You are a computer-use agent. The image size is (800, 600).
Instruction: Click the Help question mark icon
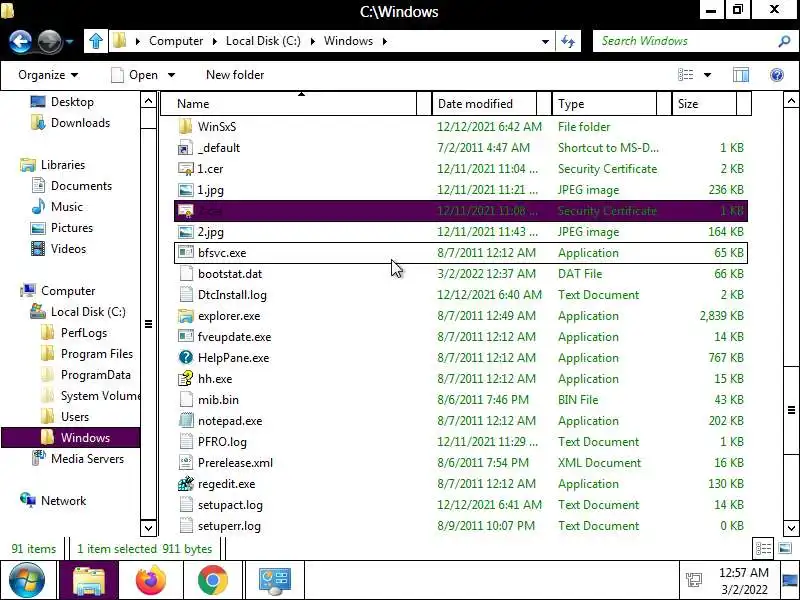pyautogui.click(x=777, y=75)
